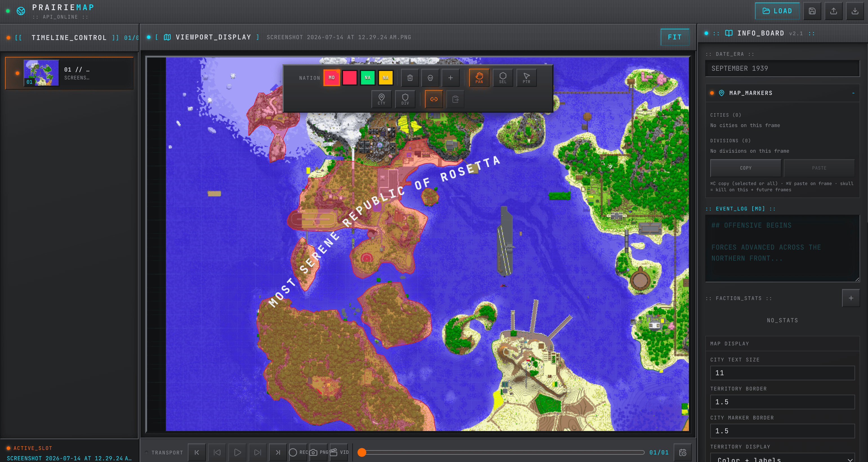Click the VIEWPORT_DISPLAY map icon
This screenshot has width=868, height=462.
coord(167,37)
